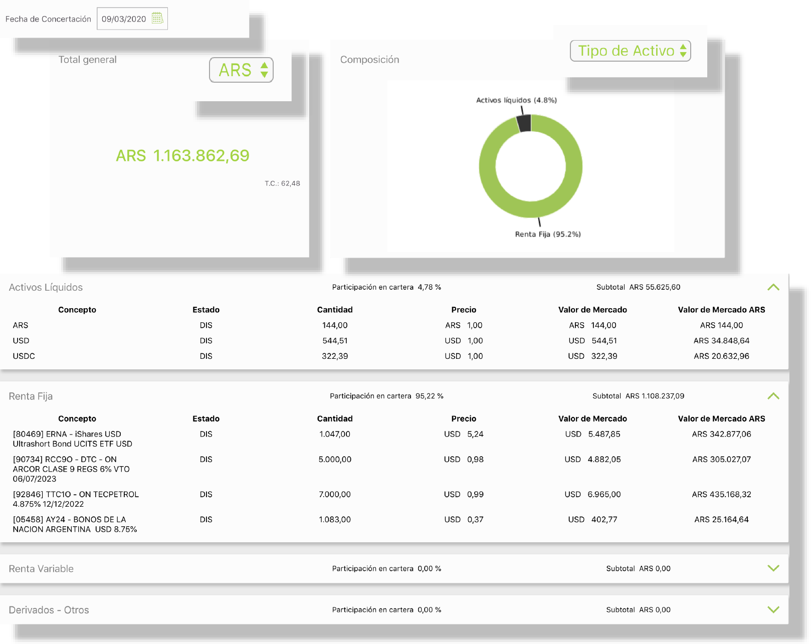
Task: Expand the Renta Variable section chevron
Action: (x=773, y=568)
